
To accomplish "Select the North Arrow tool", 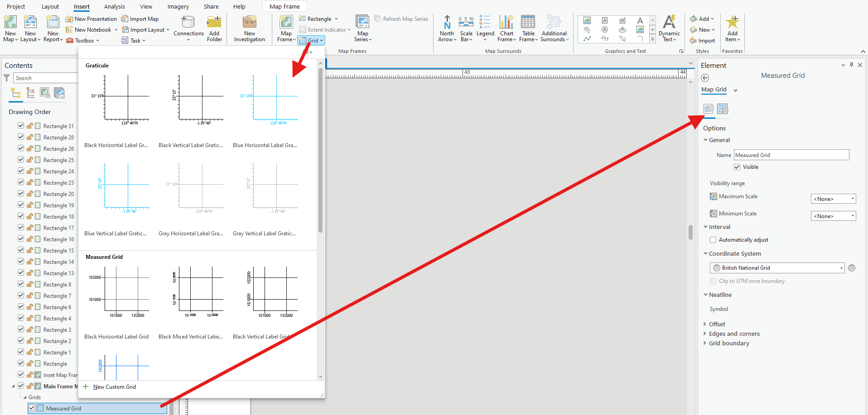I will coord(447,27).
